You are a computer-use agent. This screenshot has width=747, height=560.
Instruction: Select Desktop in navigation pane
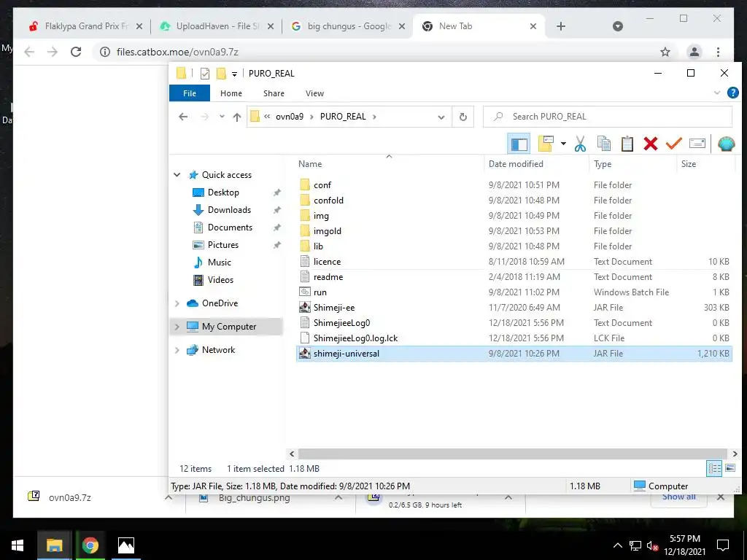223,192
